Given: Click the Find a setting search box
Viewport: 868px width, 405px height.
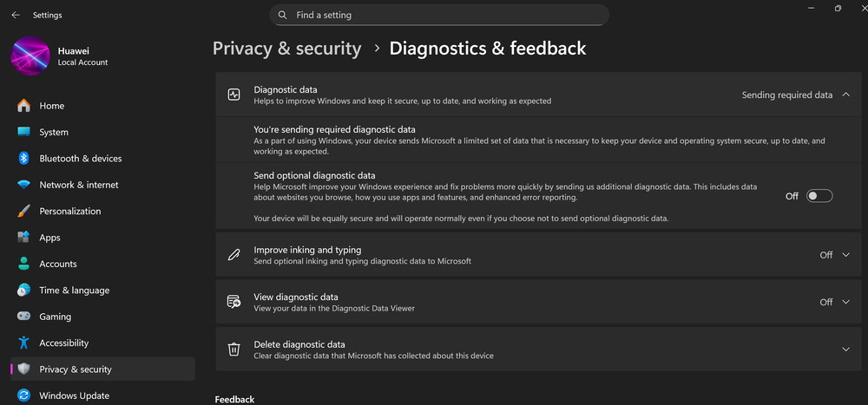Looking at the screenshot, I should point(439,15).
